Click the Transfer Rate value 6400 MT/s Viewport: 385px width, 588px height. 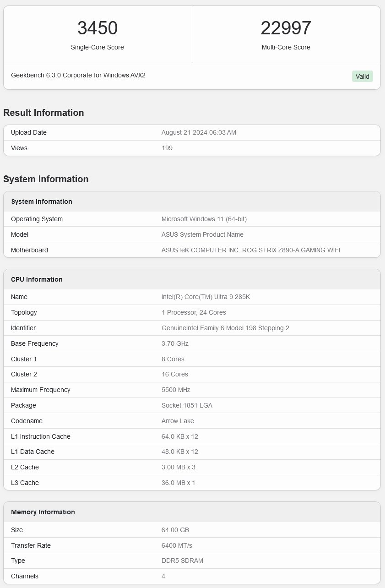point(177,545)
